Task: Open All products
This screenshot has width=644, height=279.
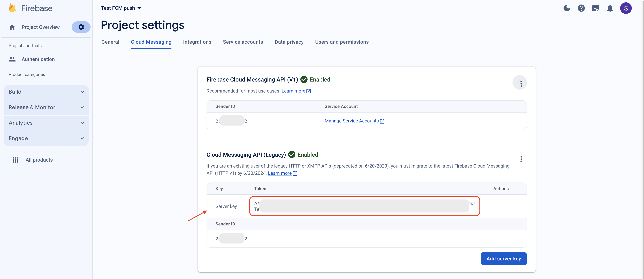Action: [x=39, y=160]
